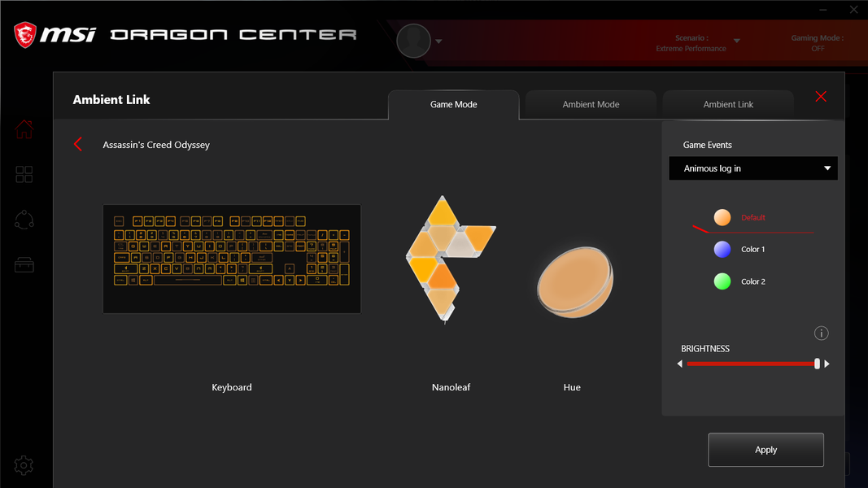This screenshot has width=868, height=488.
Task: Switch to the Ambient Mode tab
Action: (591, 105)
